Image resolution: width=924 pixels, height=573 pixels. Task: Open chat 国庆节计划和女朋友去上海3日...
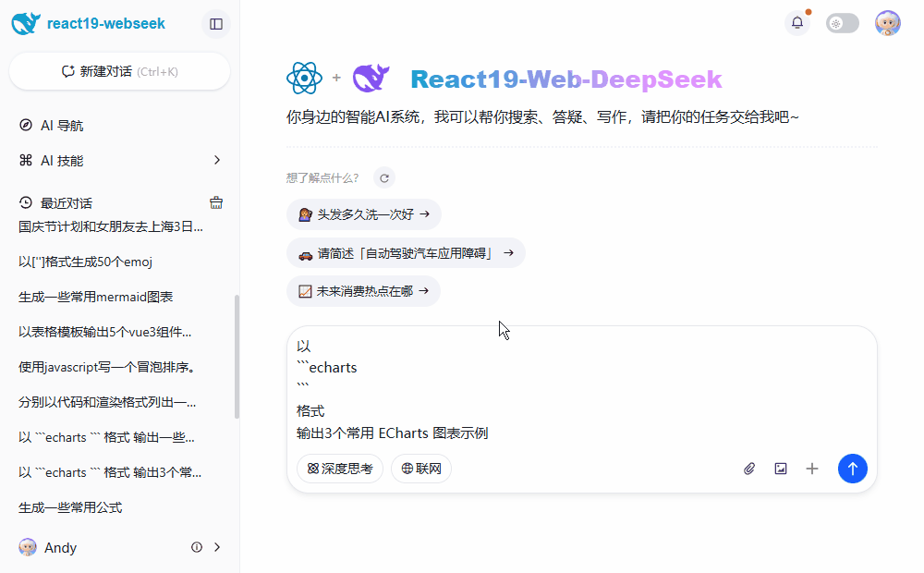point(111,226)
